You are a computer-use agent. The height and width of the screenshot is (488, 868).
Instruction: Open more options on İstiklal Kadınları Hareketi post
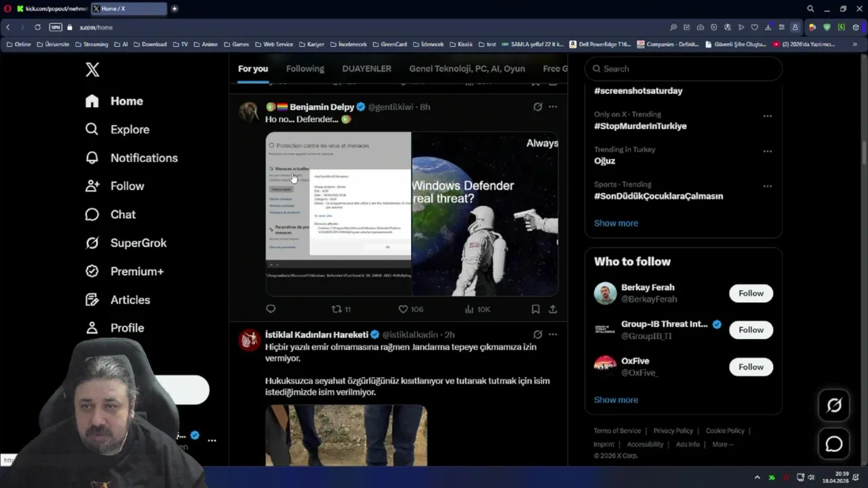coord(553,335)
